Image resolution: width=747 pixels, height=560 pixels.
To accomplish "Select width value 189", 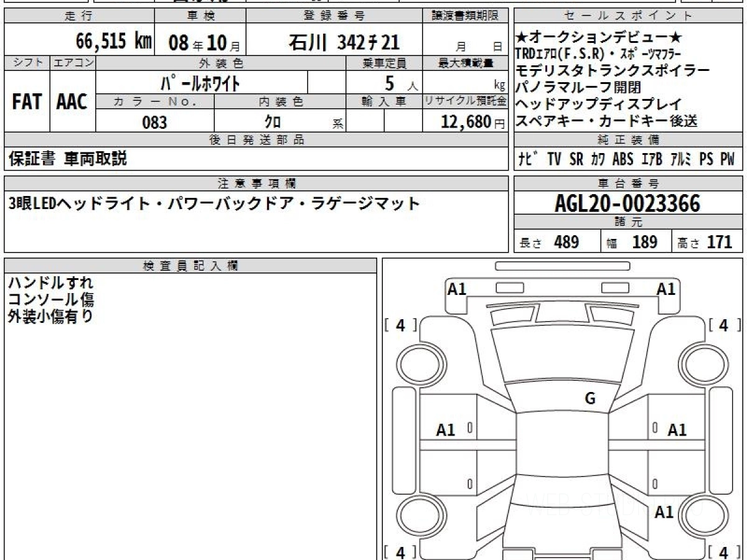I will pyautogui.click(x=644, y=242).
